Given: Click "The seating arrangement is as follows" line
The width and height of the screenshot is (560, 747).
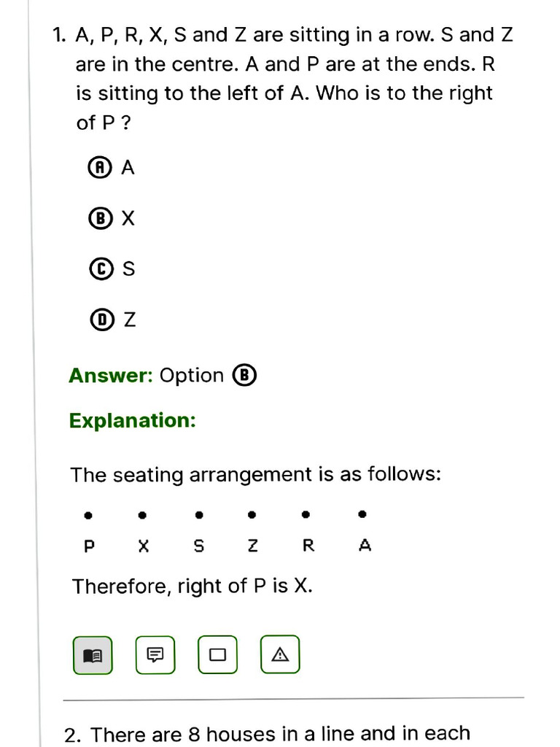Looking at the screenshot, I should click(255, 475).
